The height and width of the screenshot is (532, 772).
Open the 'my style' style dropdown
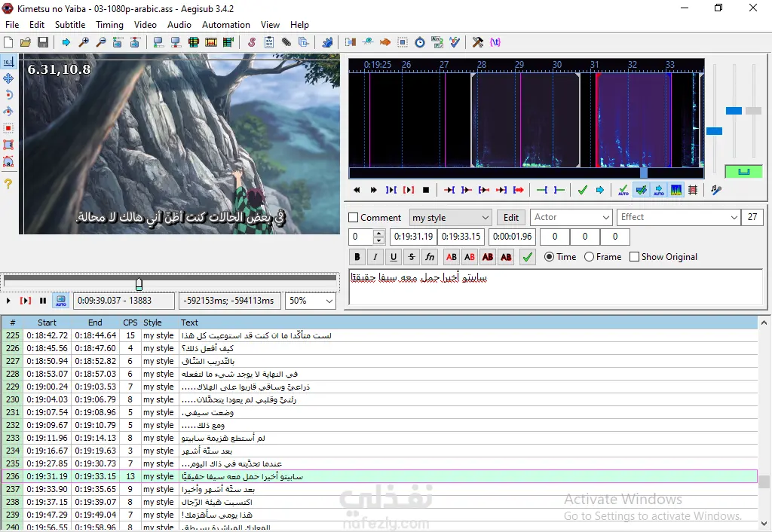(451, 218)
